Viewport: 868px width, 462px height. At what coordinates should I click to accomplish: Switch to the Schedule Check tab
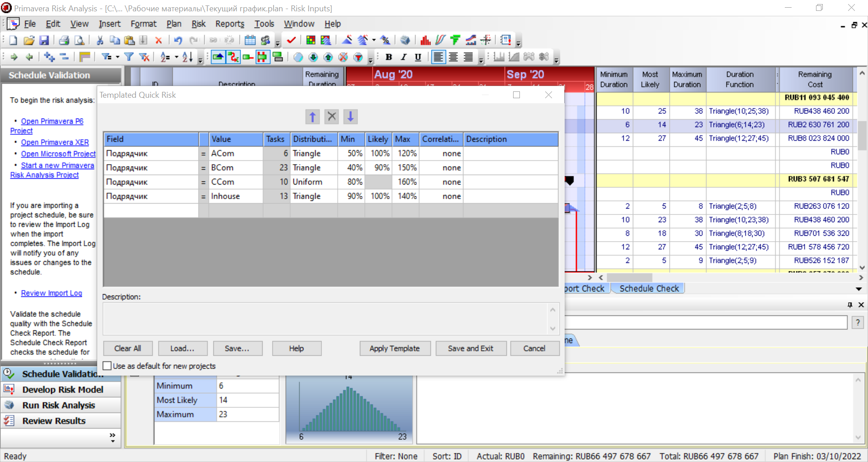point(649,289)
